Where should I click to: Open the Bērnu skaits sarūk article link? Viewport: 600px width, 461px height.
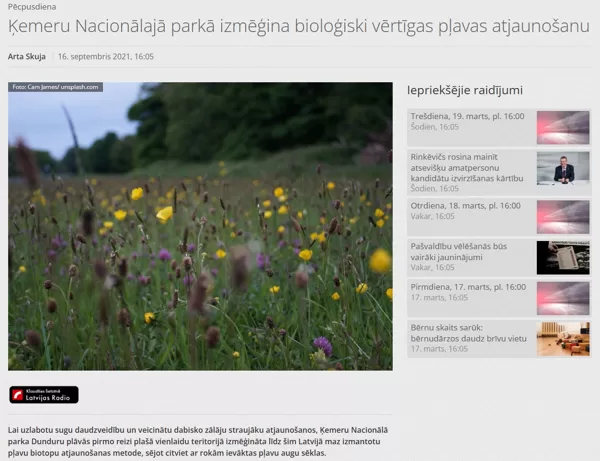click(468, 333)
